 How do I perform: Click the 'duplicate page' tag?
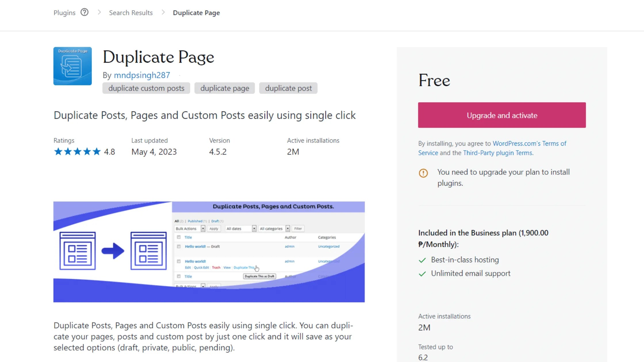[x=225, y=88]
